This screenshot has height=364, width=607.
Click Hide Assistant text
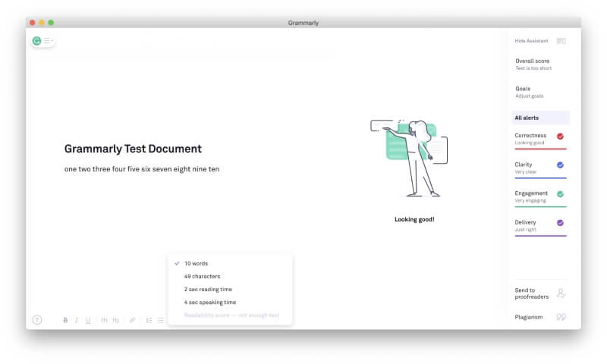click(531, 41)
